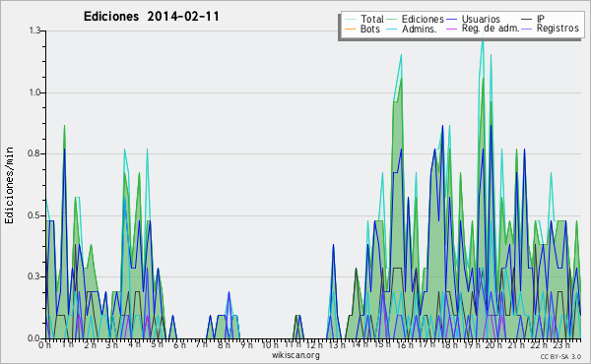Click the Ediciones/min axis label
591x364 pixels.
tap(9, 185)
